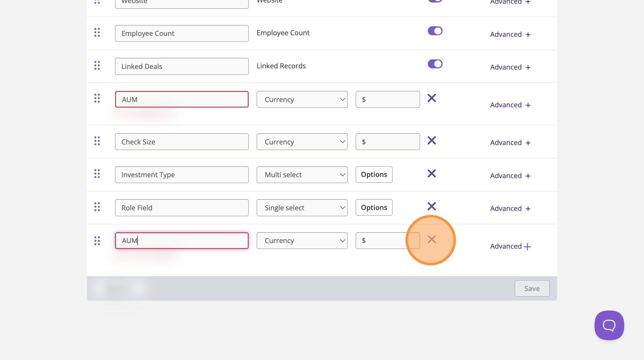Remove the last AUM field row
Screen dimensions: 644x360
[x=431, y=239]
